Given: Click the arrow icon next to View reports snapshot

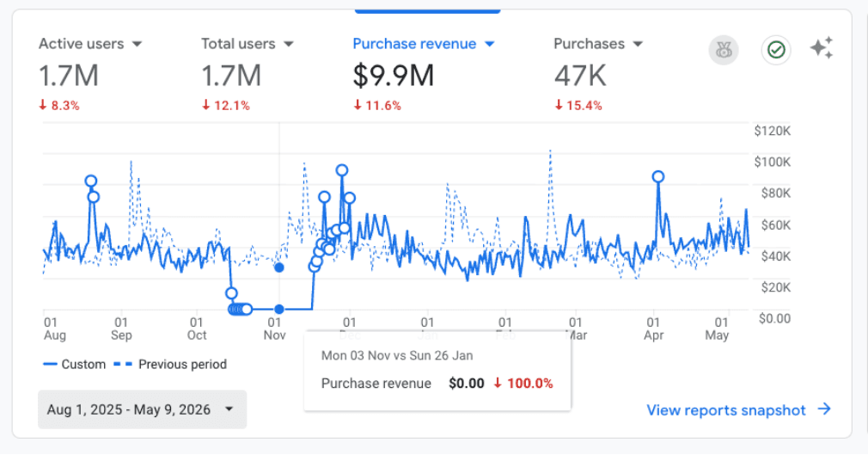Looking at the screenshot, I should pyautogui.click(x=824, y=409).
